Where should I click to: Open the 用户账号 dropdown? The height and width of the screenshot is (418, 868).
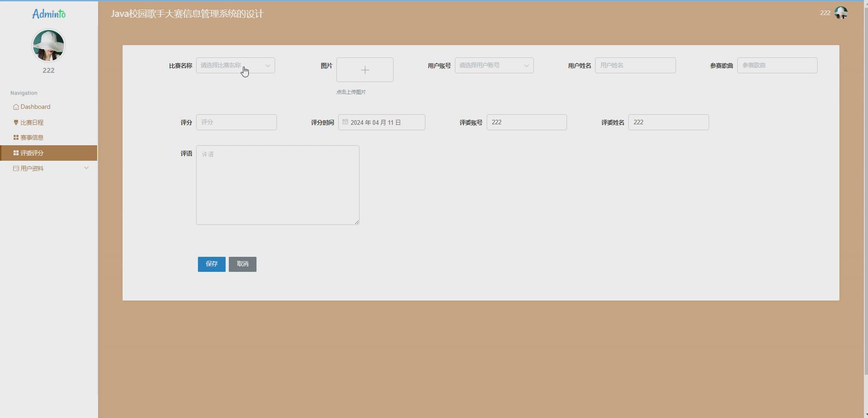[494, 65]
